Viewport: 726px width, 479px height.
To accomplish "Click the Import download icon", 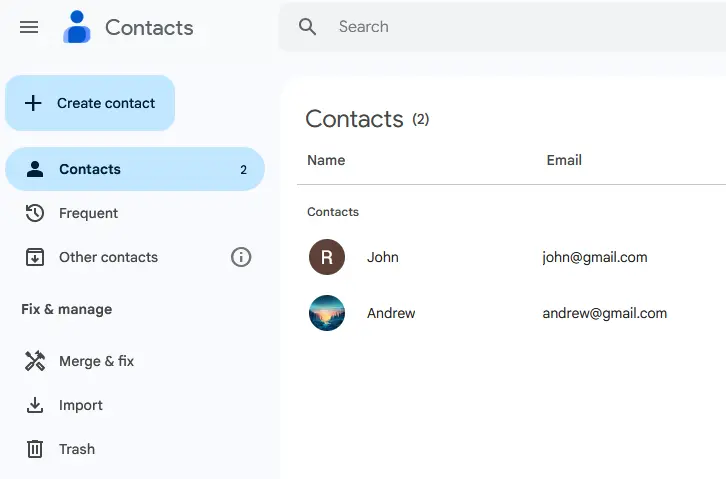I will 35,405.
